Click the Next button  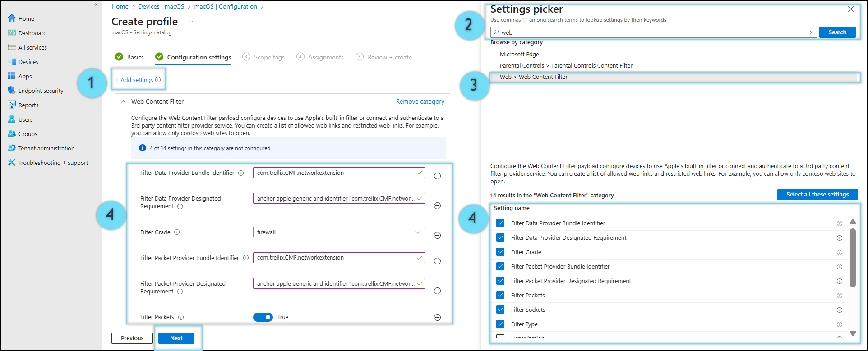click(176, 338)
